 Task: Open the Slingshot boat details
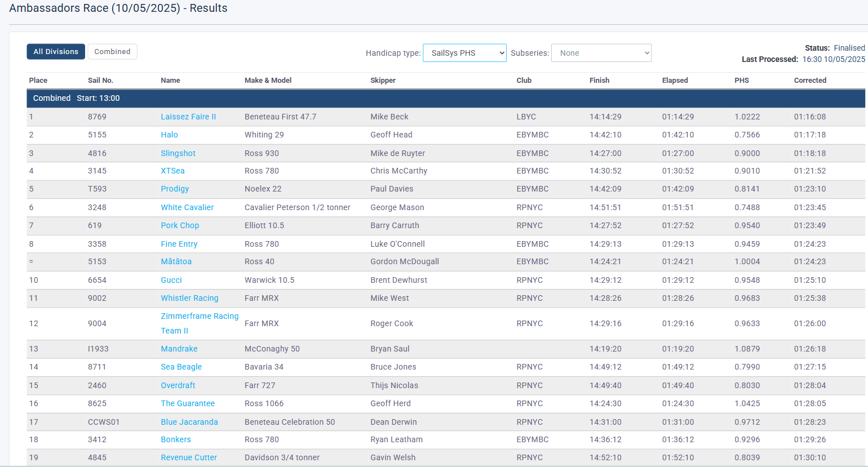click(178, 153)
